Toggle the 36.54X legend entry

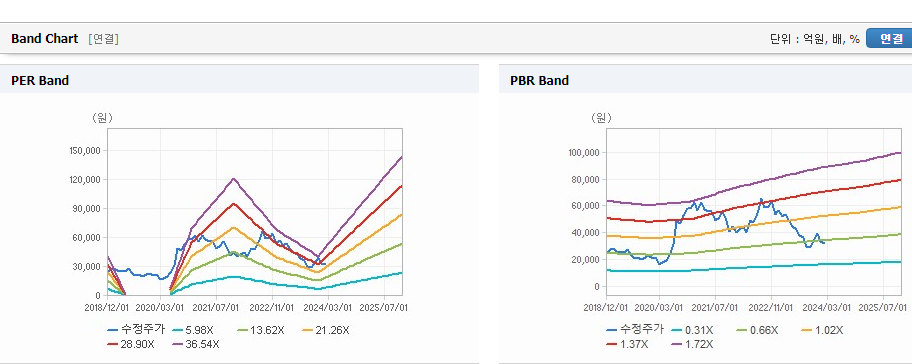coord(196,344)
